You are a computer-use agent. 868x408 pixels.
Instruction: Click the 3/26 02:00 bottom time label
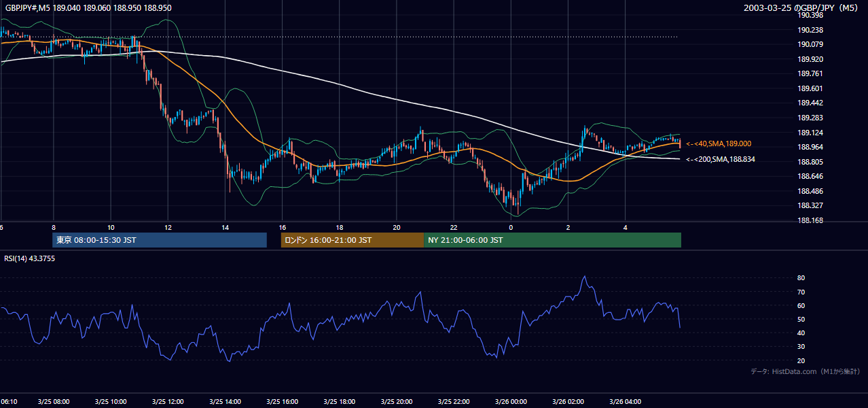click(x=568, y=402)
